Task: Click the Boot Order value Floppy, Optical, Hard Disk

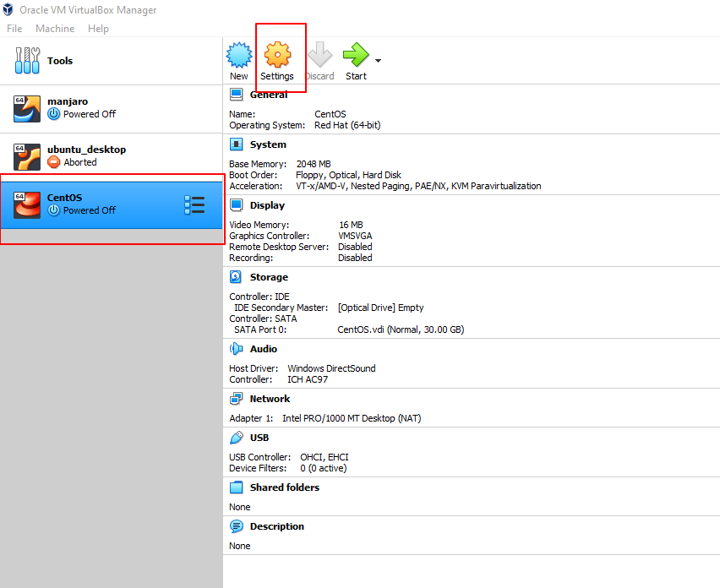Action: 348,175
